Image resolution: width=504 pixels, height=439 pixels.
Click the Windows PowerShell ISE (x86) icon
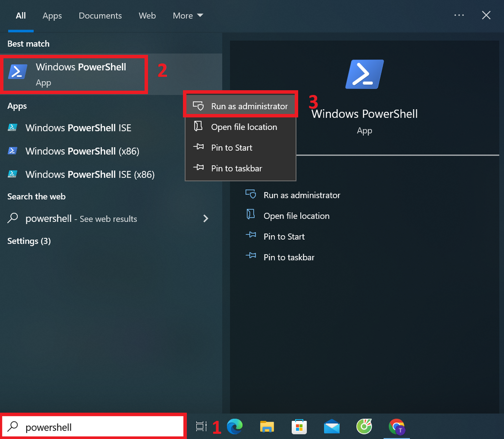tap(12, 174)
